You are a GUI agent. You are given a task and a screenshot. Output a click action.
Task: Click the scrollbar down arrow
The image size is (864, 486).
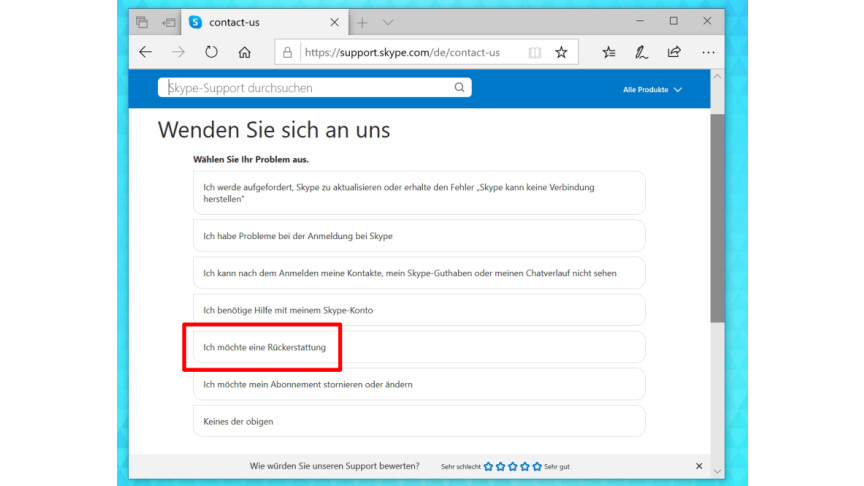tap(717, 471)
